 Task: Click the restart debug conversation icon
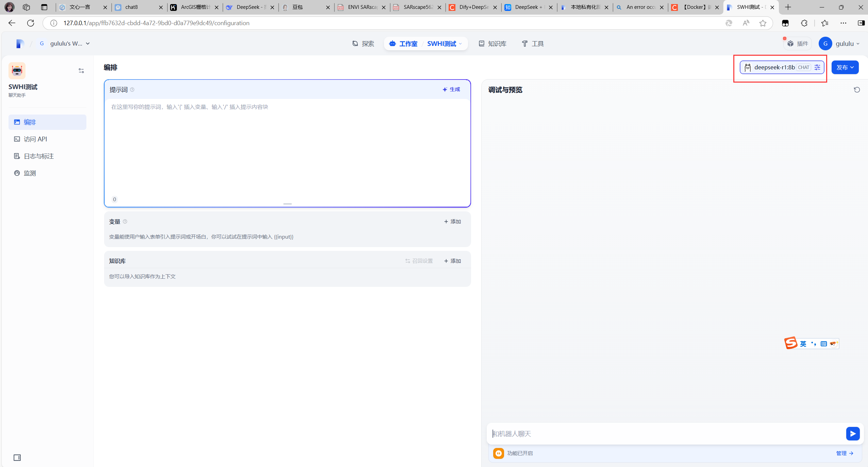coord(857,90)
